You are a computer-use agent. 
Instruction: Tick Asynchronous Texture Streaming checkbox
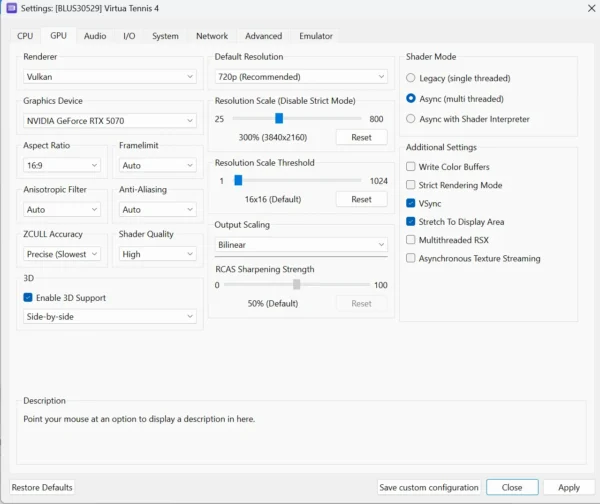[411, 258]
